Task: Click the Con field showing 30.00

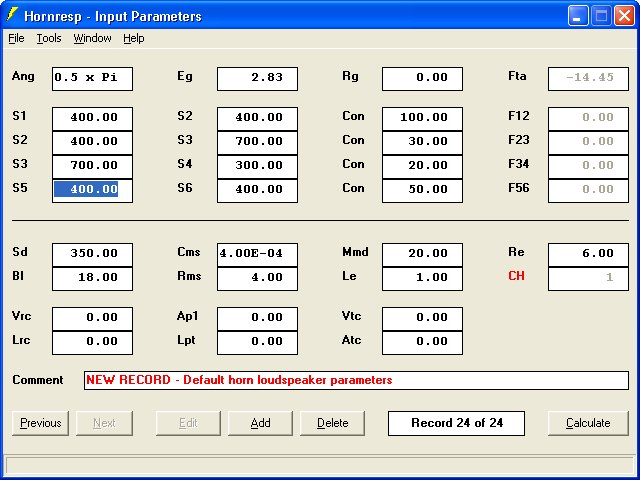Action: [x=422, y=143]
